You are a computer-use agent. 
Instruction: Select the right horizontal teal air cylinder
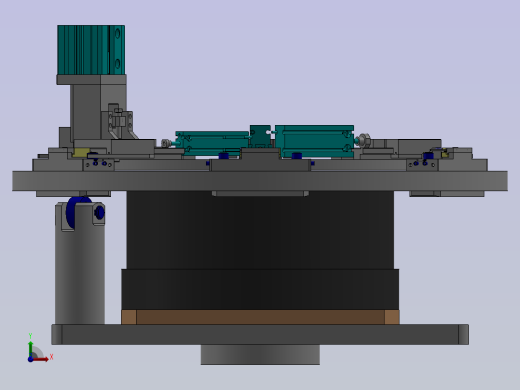click(x=314, y=141)
